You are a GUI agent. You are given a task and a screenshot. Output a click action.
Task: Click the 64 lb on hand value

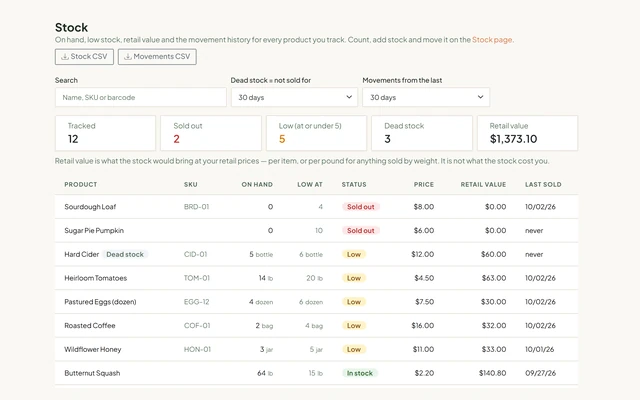[x=265, y=373]
